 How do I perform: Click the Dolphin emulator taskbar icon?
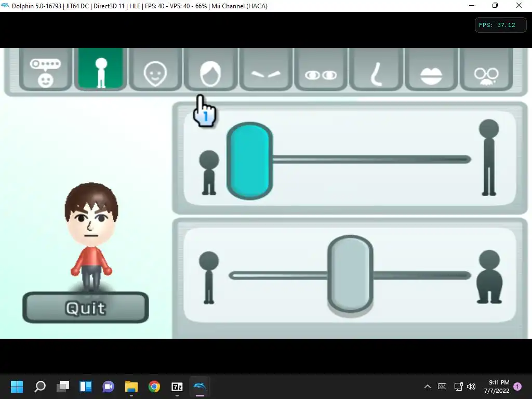pos(200,387)
